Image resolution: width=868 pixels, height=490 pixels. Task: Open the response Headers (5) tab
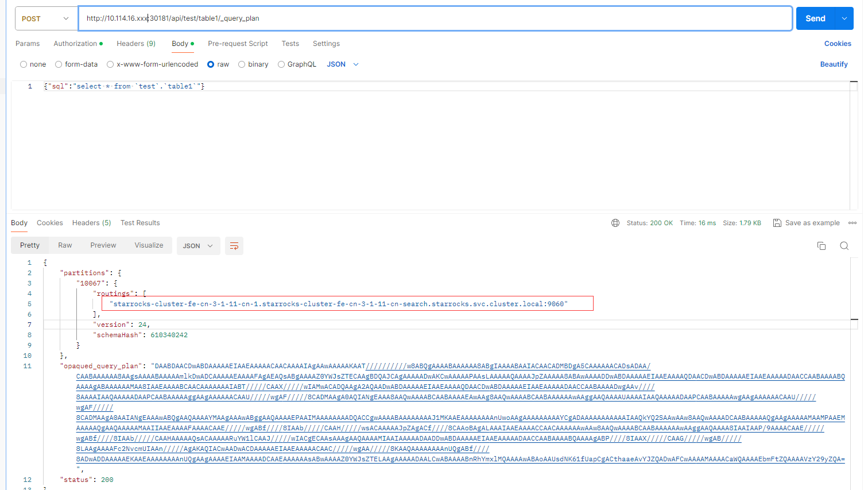[91, 223]
